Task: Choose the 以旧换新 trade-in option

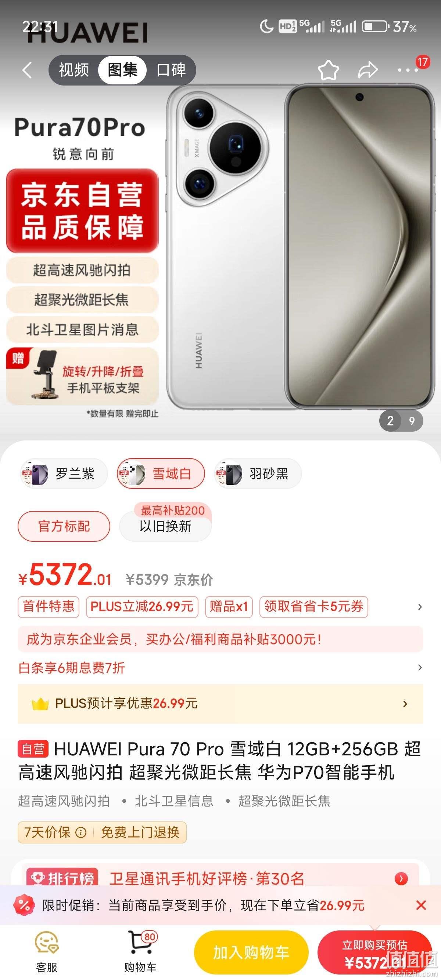Action: coord(165,526)
